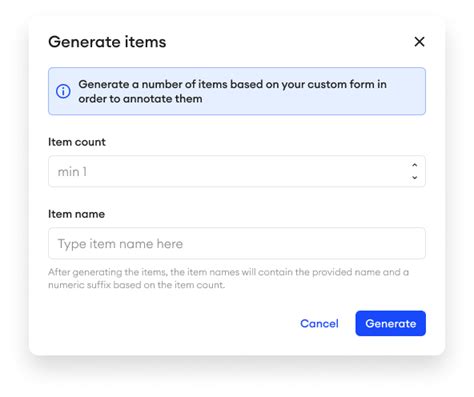The image size is (474, 397).
Task: Click the upward chevron in Item count
Action: pyautogui.click(x=415, y=165)
